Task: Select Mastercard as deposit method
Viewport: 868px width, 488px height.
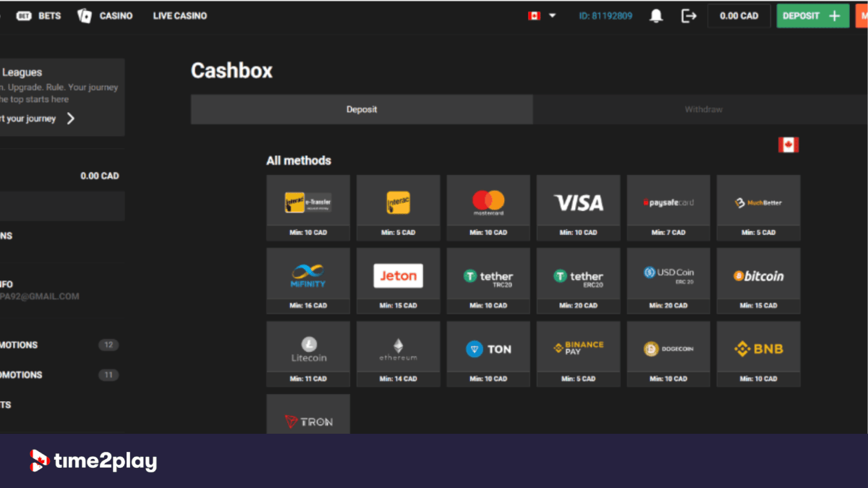Action: [488, 207]
